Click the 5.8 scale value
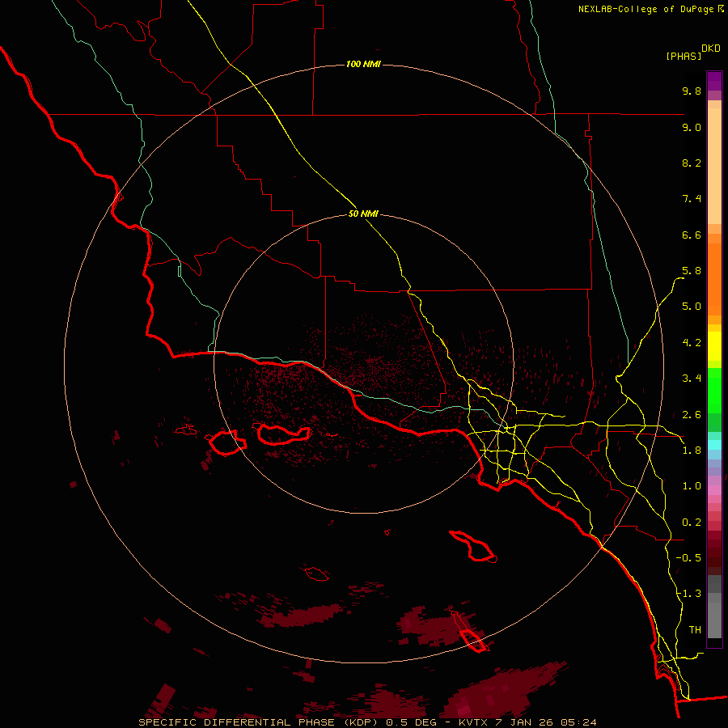 (692, 271)
